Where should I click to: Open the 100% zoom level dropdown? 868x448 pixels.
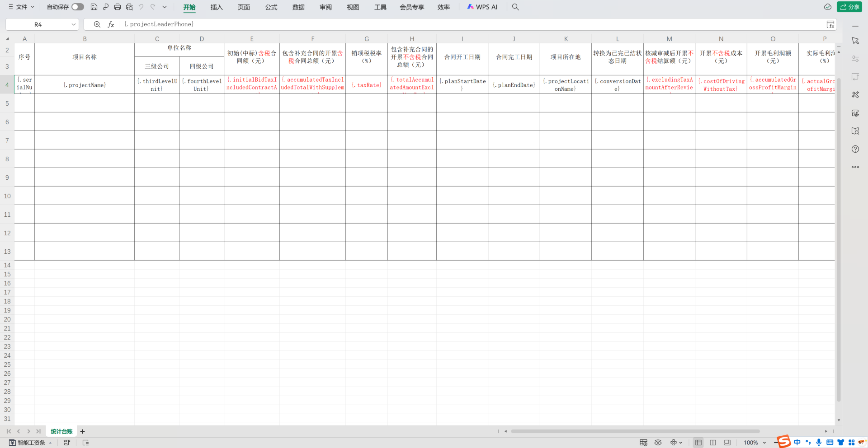[x=755, y=443]
